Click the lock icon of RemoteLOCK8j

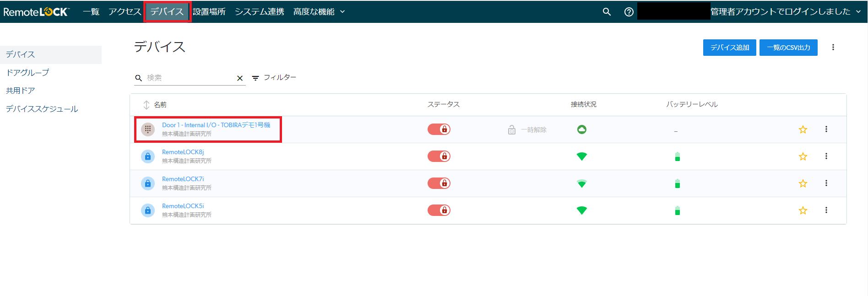(148, 156)
